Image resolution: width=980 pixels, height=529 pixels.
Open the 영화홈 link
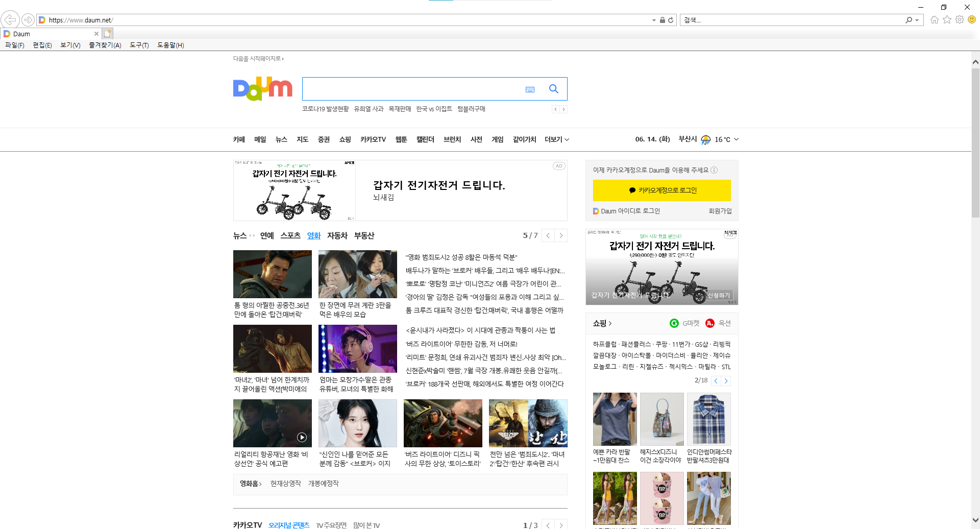[251, 484]
